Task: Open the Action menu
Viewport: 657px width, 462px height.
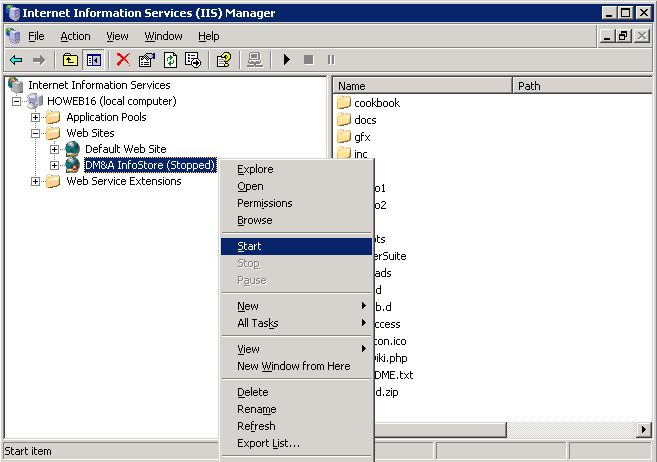Action: point(75,36)
